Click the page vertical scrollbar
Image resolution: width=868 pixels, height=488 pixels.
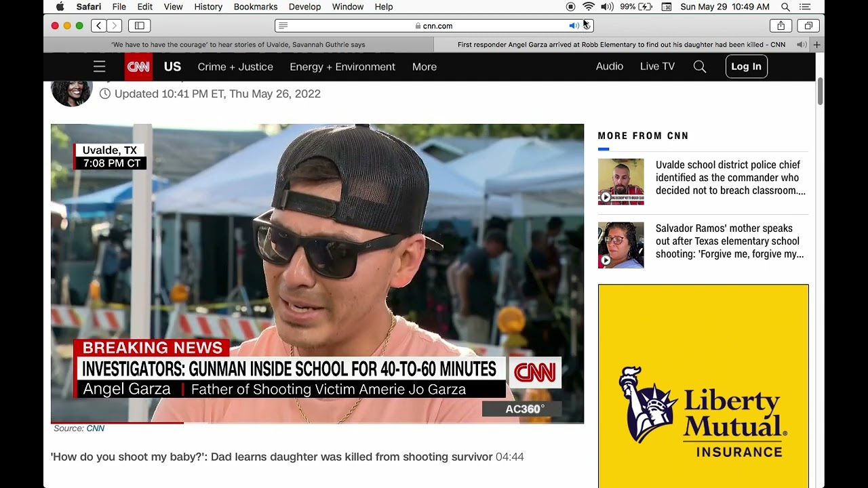[x=820, y=91]
